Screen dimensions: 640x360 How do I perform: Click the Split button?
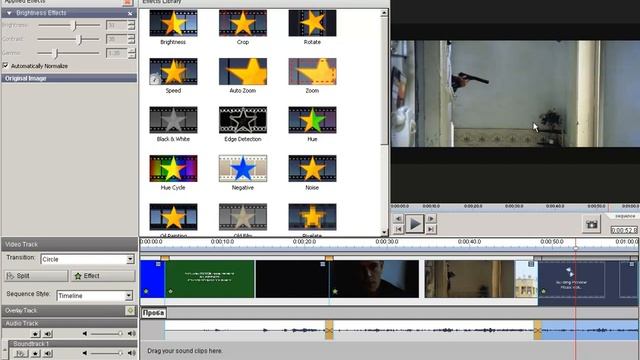pyautogui.click(x=36, y=276)
